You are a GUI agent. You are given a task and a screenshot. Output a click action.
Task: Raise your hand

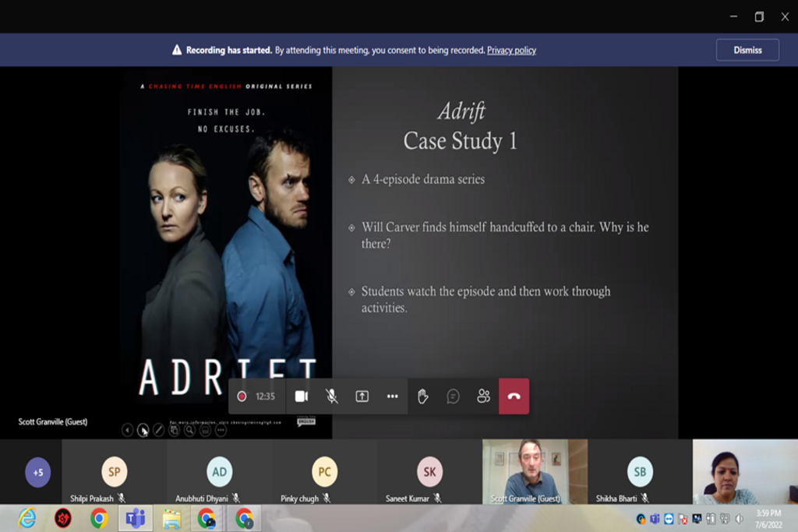[x=423, y=396]
